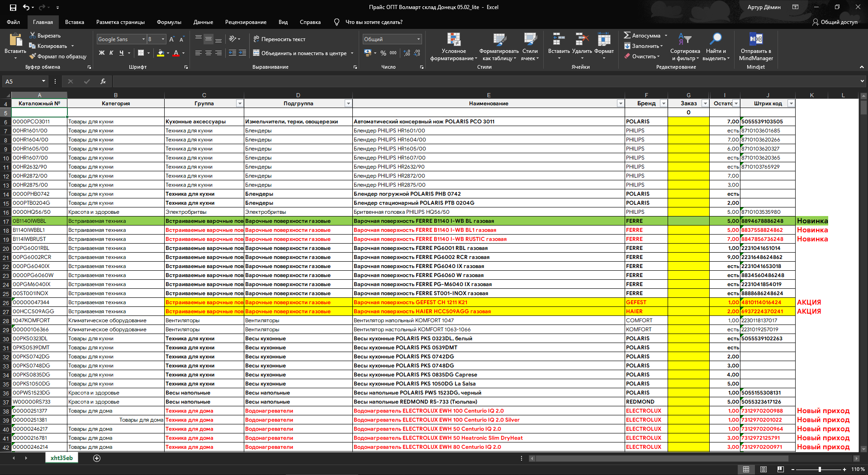
Task: Toggle center horizontal alignment
Action: 209,53
